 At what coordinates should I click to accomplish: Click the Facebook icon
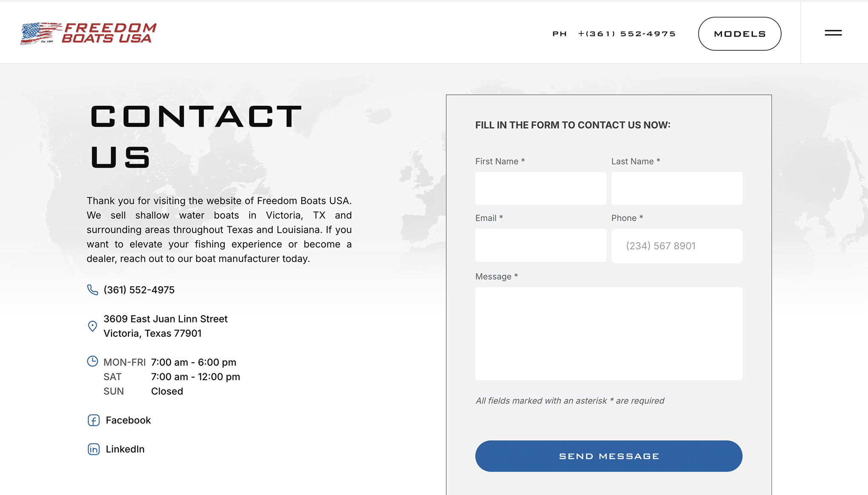point(94,420)
